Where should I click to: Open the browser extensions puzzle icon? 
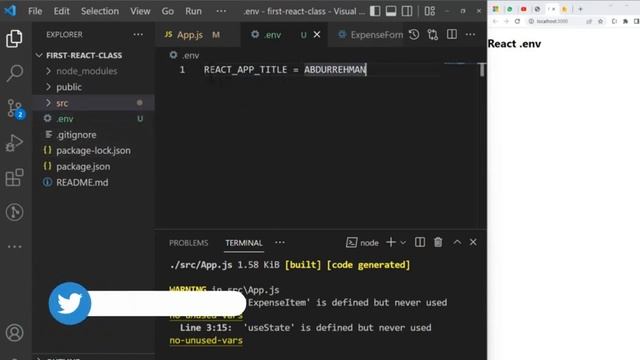pyautogui.click(x=625, y=21)
